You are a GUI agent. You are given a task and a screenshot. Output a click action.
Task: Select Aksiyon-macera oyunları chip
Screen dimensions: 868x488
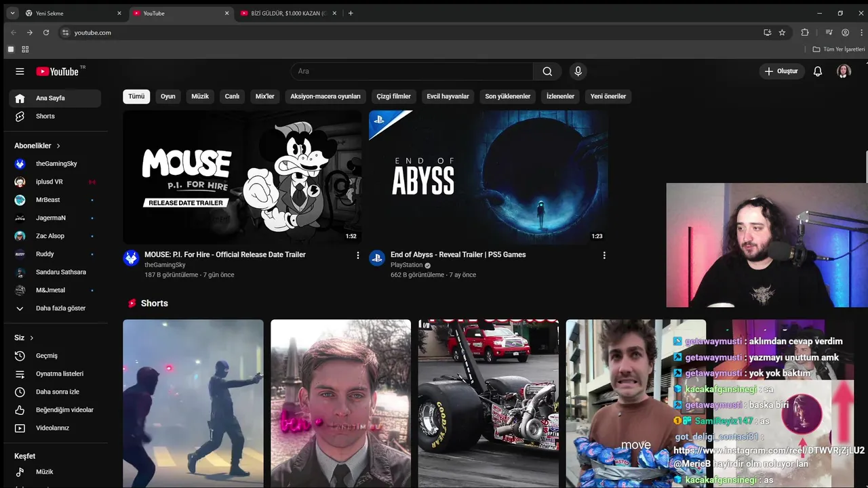[325, 96]
